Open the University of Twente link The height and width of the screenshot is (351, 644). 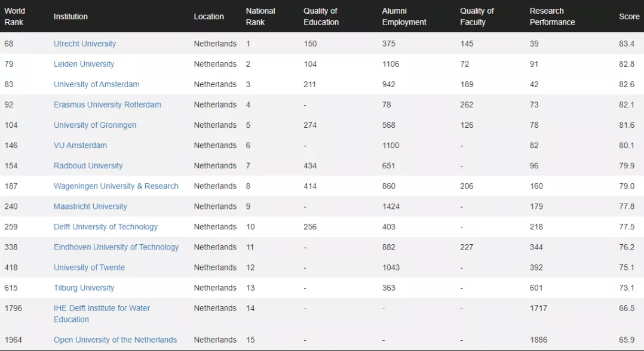89,267
